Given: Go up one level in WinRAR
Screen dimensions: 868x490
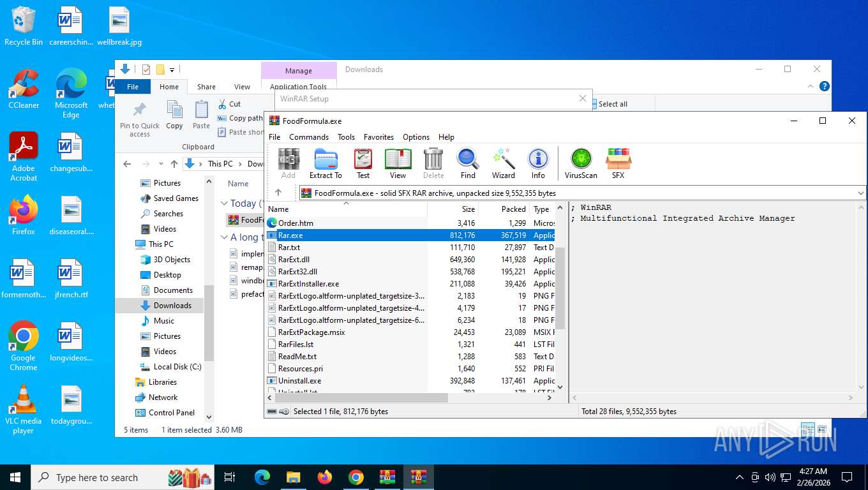Looking at the screenshot, I should point(278,193).
